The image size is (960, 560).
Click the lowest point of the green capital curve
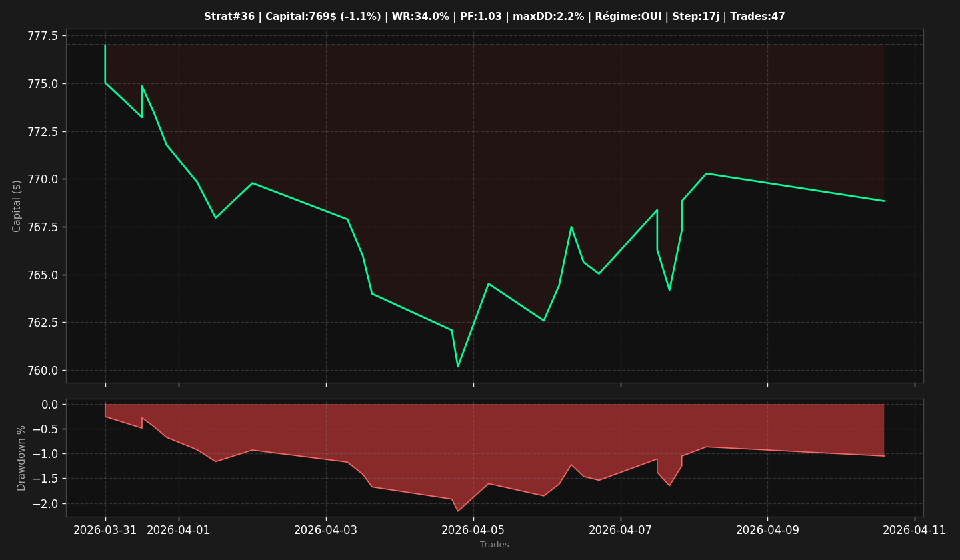(458, 367)
